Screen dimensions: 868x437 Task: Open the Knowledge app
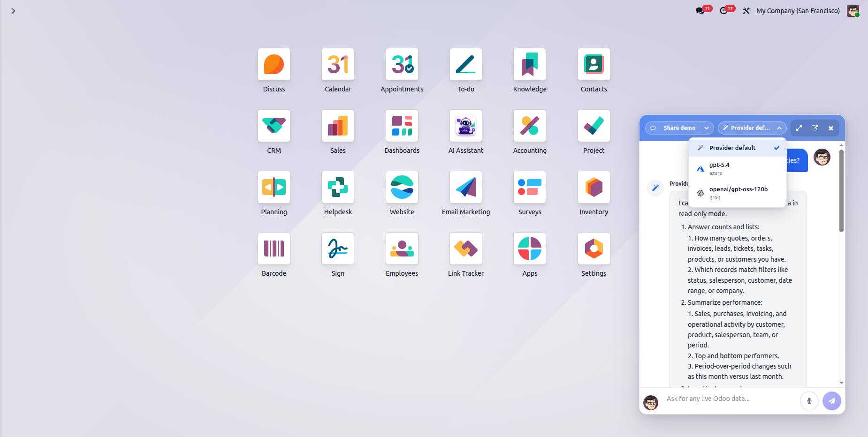coord(530,64)
